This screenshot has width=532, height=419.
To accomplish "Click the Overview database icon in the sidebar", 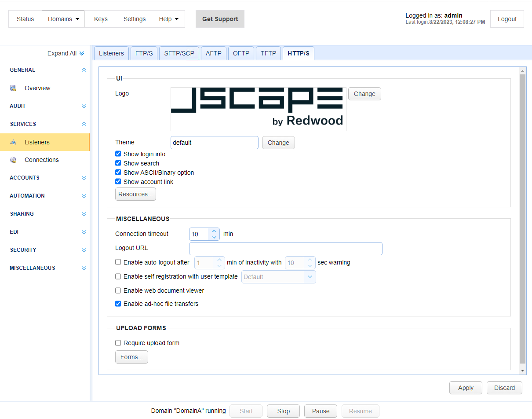I will tap(13, 88).
